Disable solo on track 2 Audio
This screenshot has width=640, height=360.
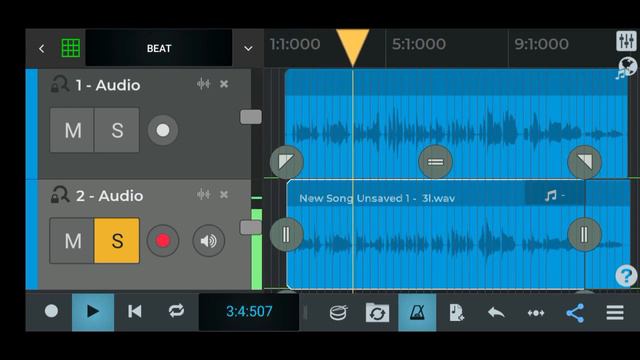(x=117, y=241)
